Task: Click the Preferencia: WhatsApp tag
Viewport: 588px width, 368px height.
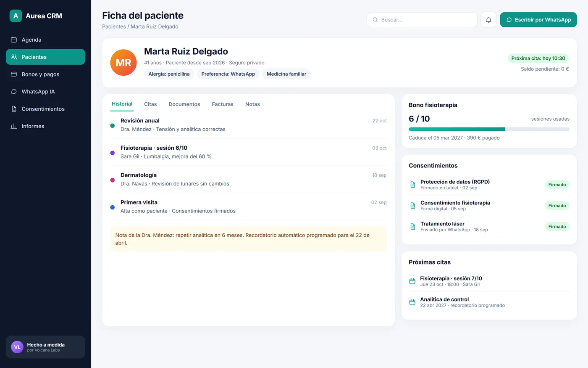Action: click(x=228, y=74)
